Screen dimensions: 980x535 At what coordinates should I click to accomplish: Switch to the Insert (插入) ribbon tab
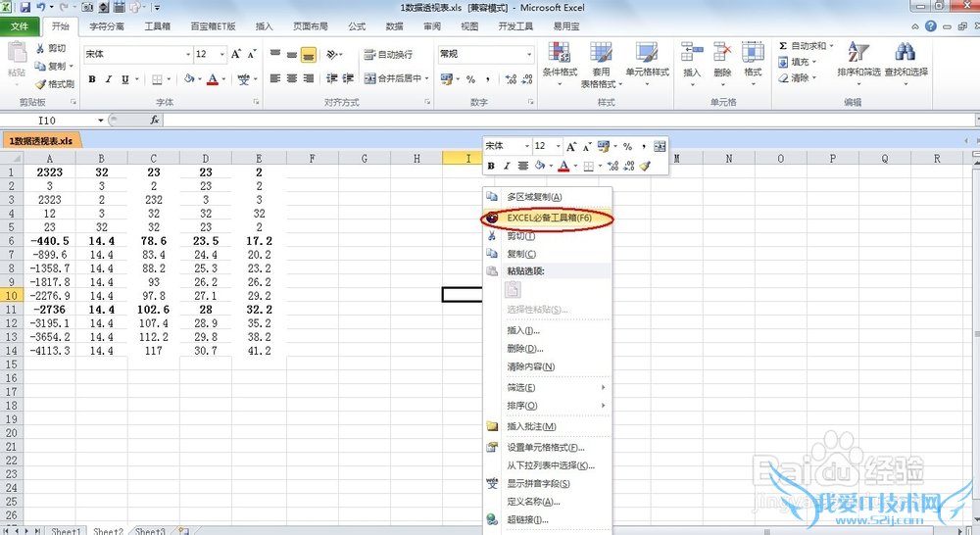click(x=265, y=26)
